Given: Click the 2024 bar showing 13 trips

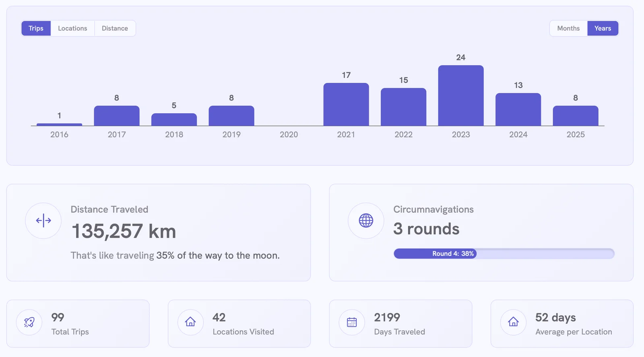Looking at the screenshot, I should click(x=518, y=109).
